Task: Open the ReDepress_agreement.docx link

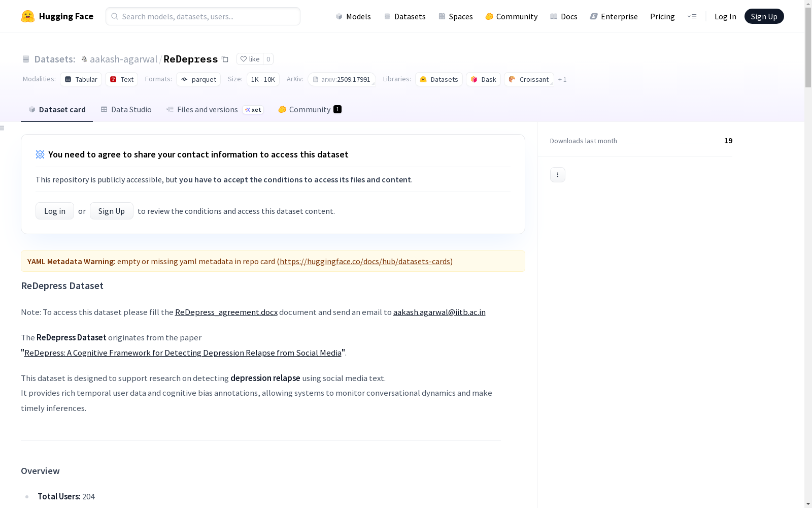Action: coord(226,312)
